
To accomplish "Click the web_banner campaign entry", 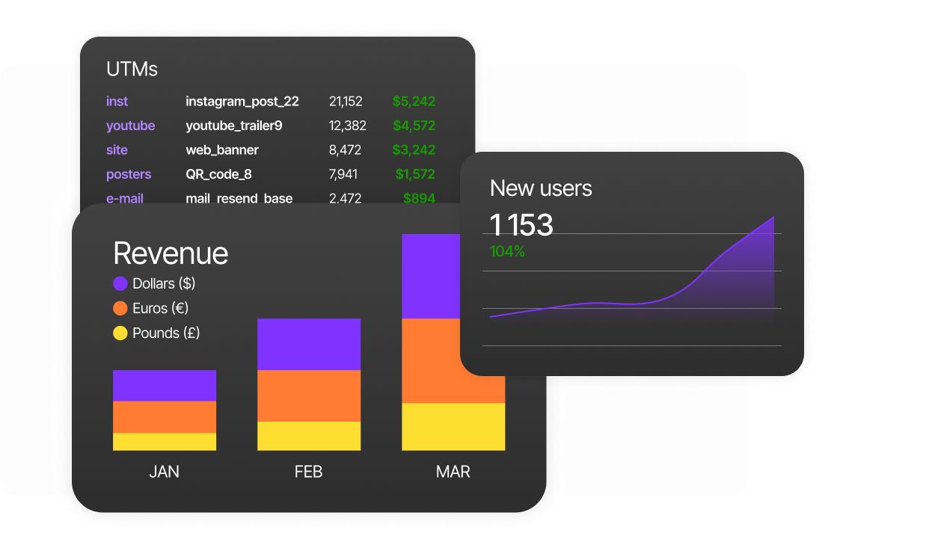I will click(x=222, y=150).
